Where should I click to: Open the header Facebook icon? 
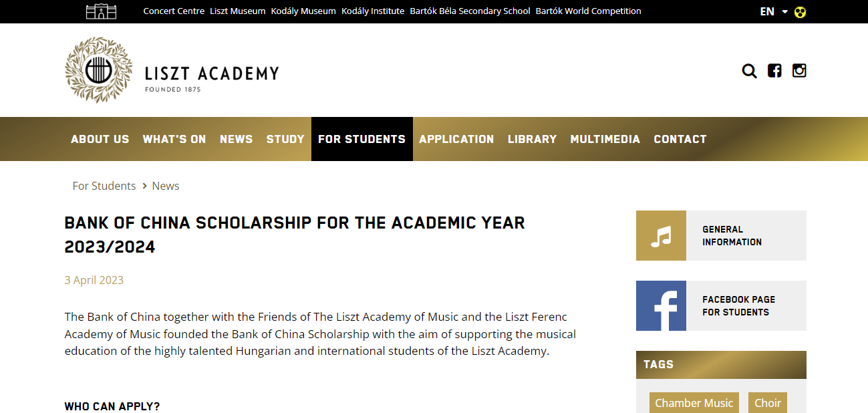(x=774, y=71)
